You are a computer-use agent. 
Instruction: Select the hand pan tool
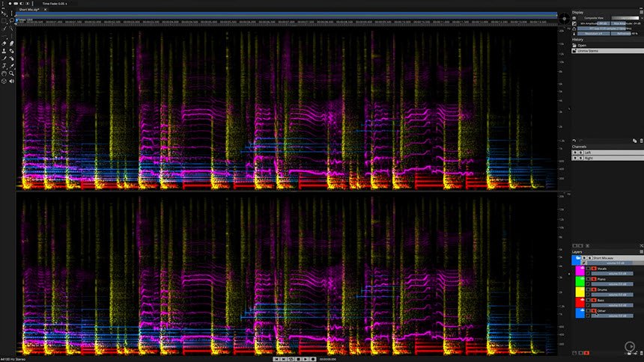click(x=4, y=73)
